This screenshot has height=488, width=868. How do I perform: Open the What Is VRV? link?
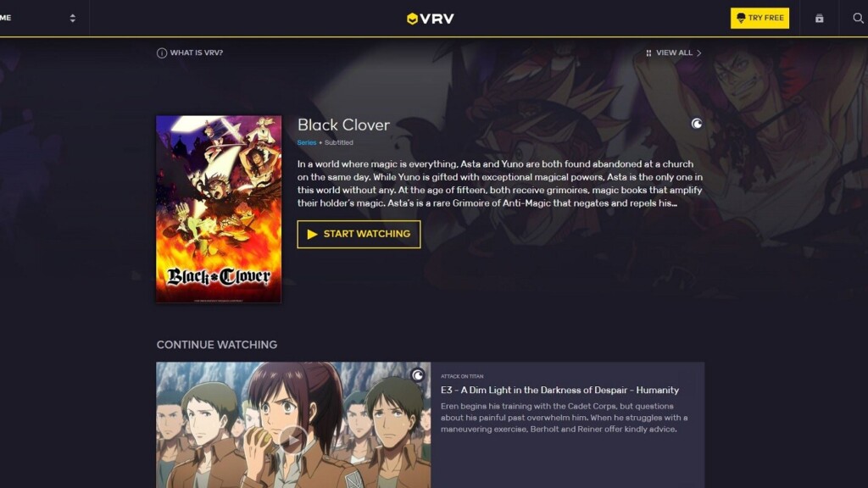point(197,53)
